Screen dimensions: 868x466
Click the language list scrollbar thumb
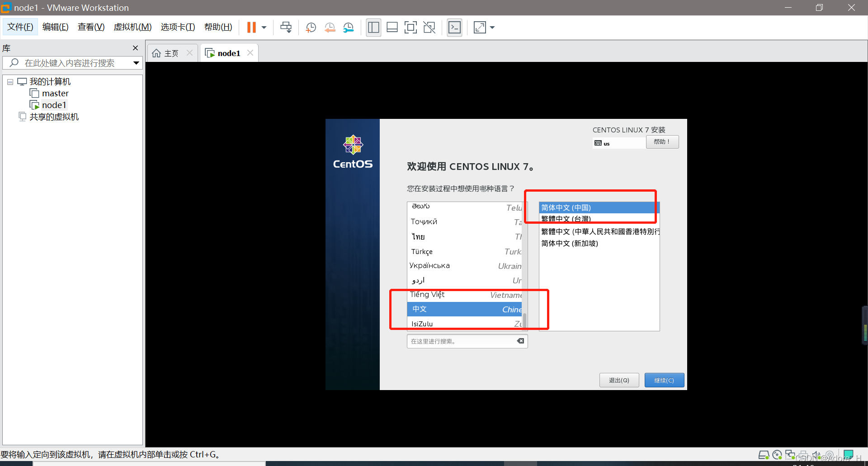click(x=524, y=321)
